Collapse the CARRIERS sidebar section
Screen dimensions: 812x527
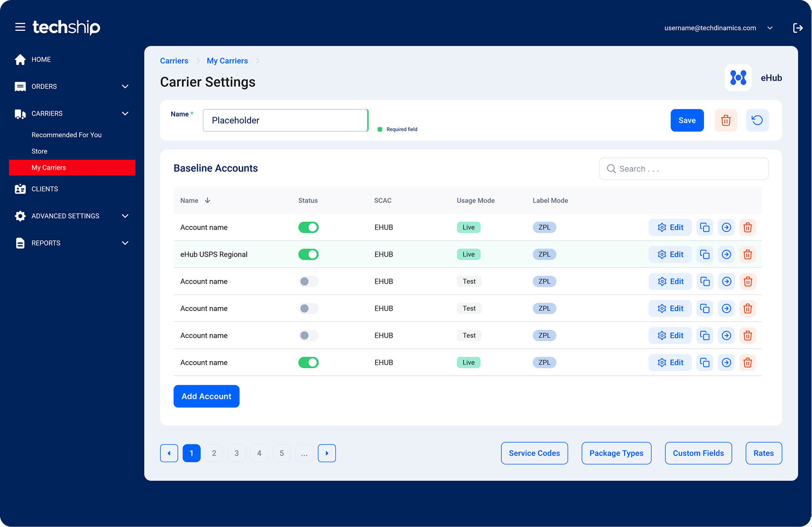tap(125, 113)
